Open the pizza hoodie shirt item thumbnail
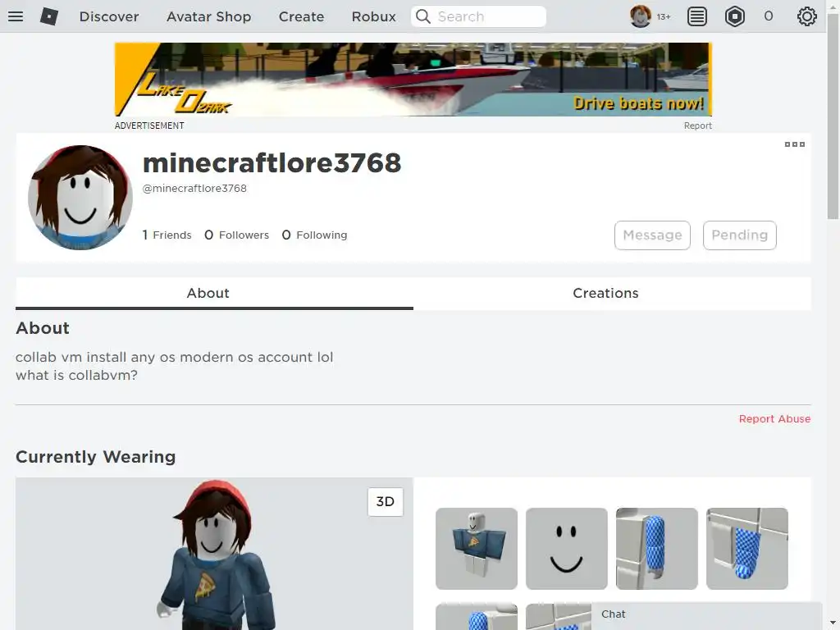The image size is (840, 630). click(477, 549)
